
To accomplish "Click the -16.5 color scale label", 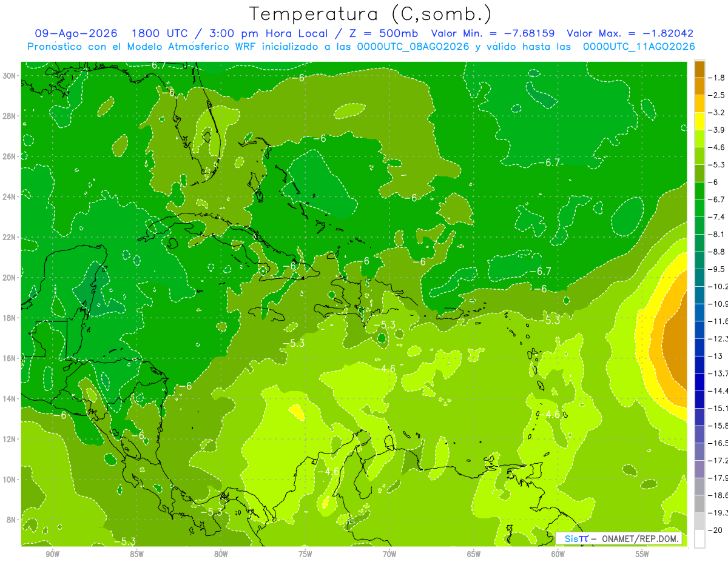I will pos(718,443).
